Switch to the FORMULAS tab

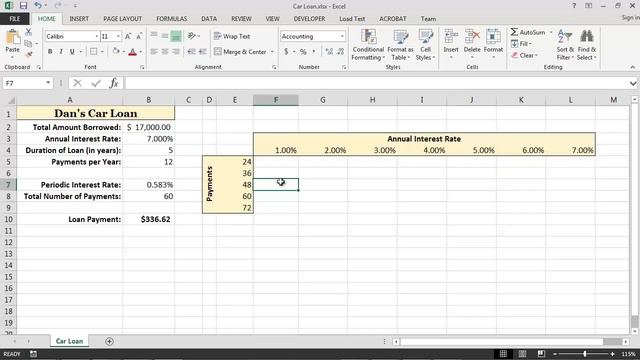click(171, 19)
